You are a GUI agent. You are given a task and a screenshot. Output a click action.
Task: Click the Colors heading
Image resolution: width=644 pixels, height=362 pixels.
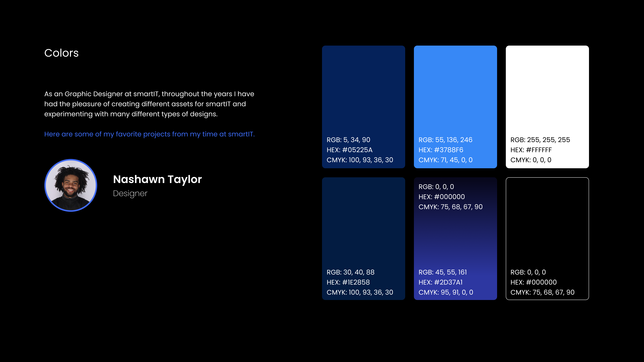click(x=62, y=53)
